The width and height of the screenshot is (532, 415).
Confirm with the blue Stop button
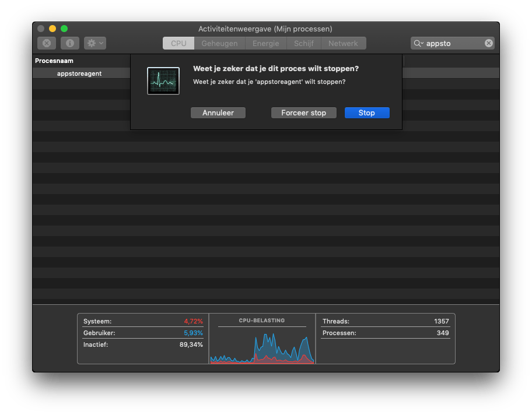[x=366, y=112]
